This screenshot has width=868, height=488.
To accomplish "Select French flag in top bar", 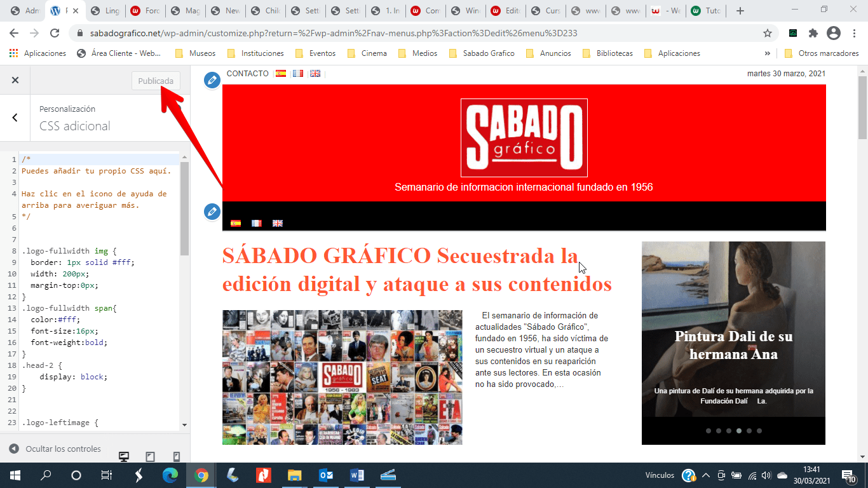I will [297, 74].
